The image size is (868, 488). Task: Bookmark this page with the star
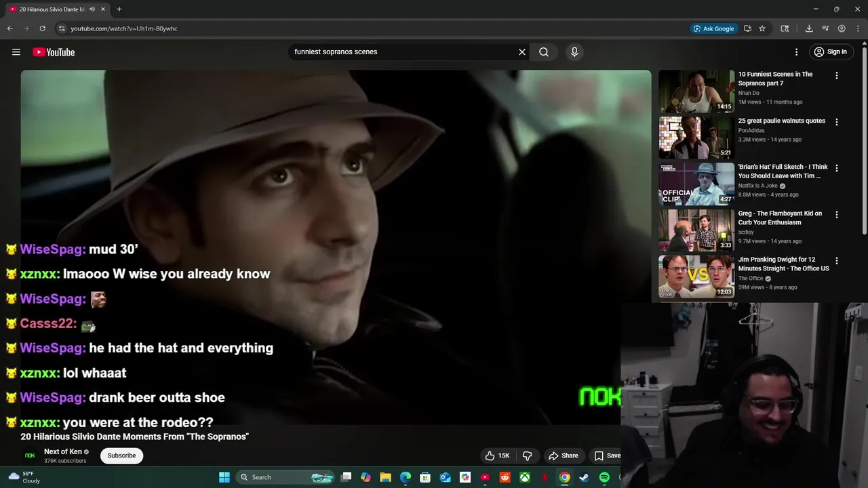click(x=762, y=28)
